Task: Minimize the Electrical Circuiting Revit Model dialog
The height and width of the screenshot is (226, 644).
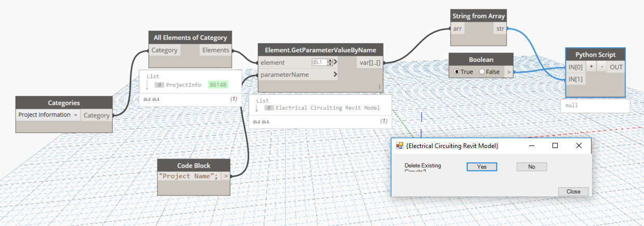Action: 531,146
